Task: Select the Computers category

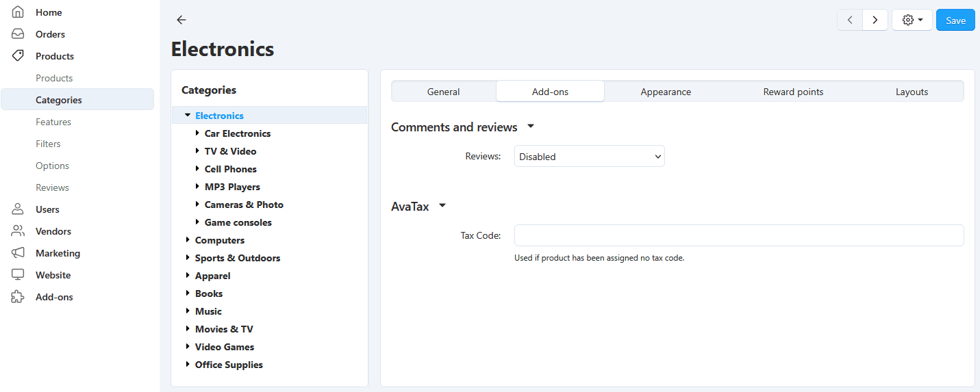Action: (x=220, y=240)
